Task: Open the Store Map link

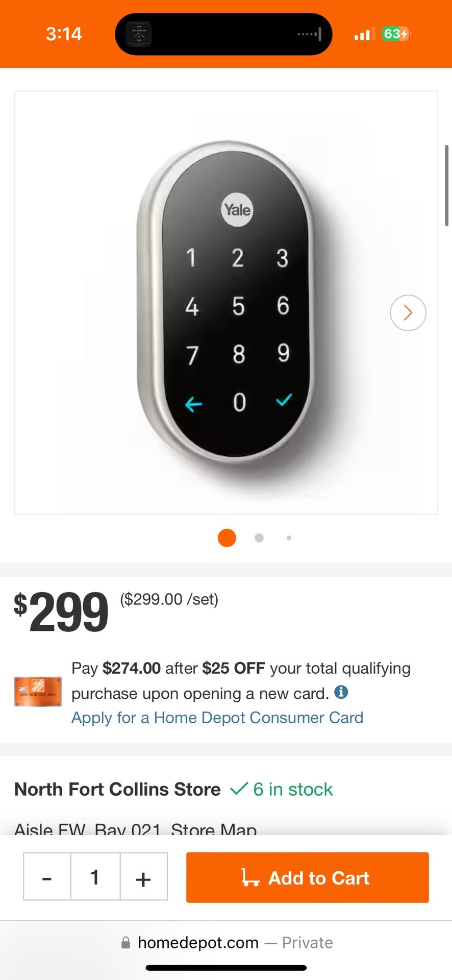Action: (214, 828)
